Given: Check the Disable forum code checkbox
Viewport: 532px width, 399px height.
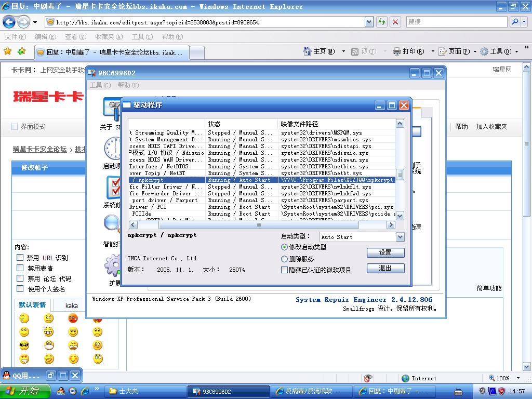Looking at the screenshot, I should [20, 278].
